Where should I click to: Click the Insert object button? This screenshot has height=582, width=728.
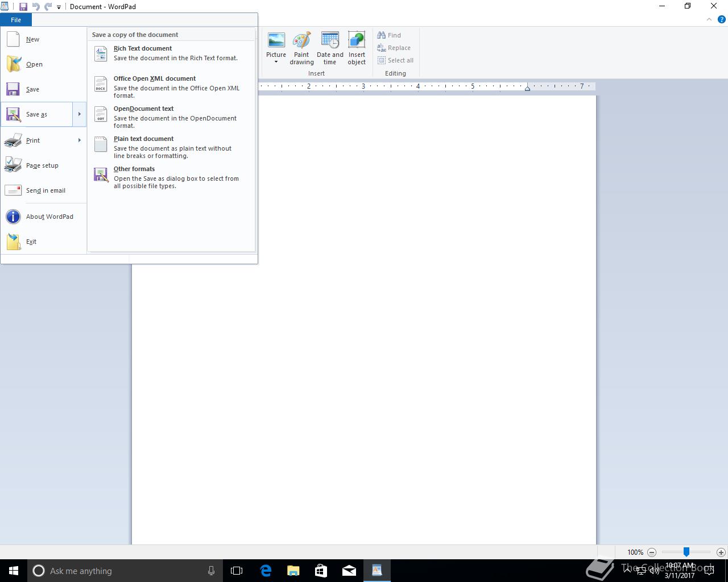[x=357, y=48]
